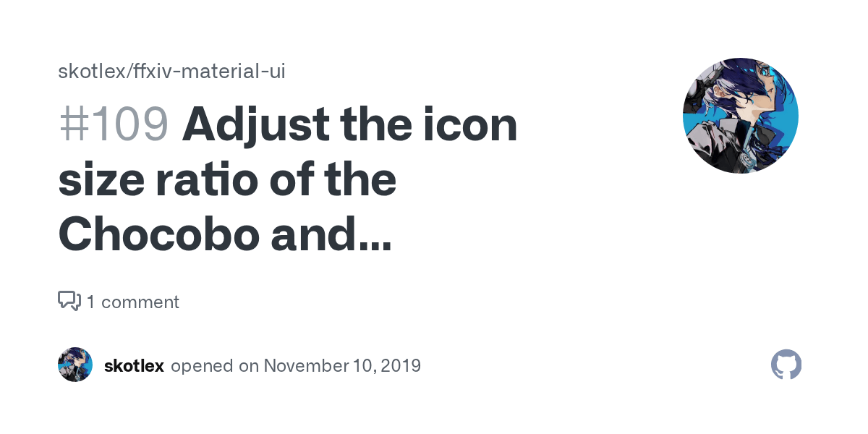Click the title line Chocobo and…
This screenshot has height=434, width=868.
pos(225,234)
